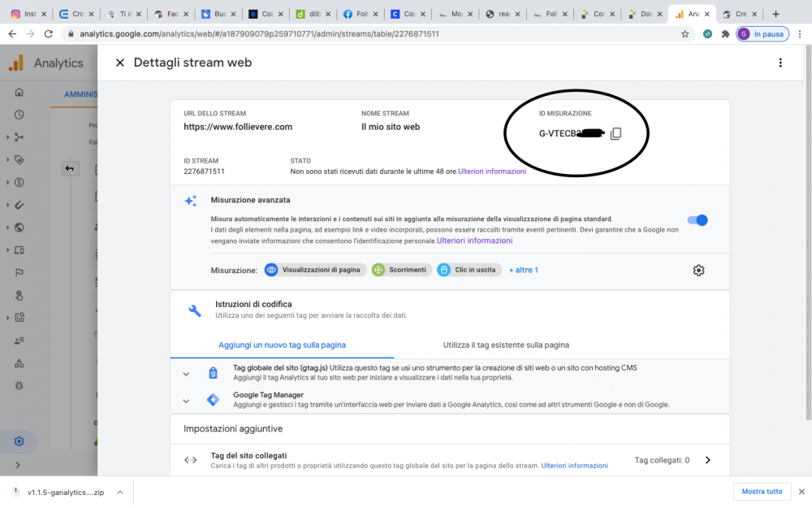Click the Visualizzazioni di pagina chip
The height and width of the screenshot is (508, 812).
pos(315,270)
